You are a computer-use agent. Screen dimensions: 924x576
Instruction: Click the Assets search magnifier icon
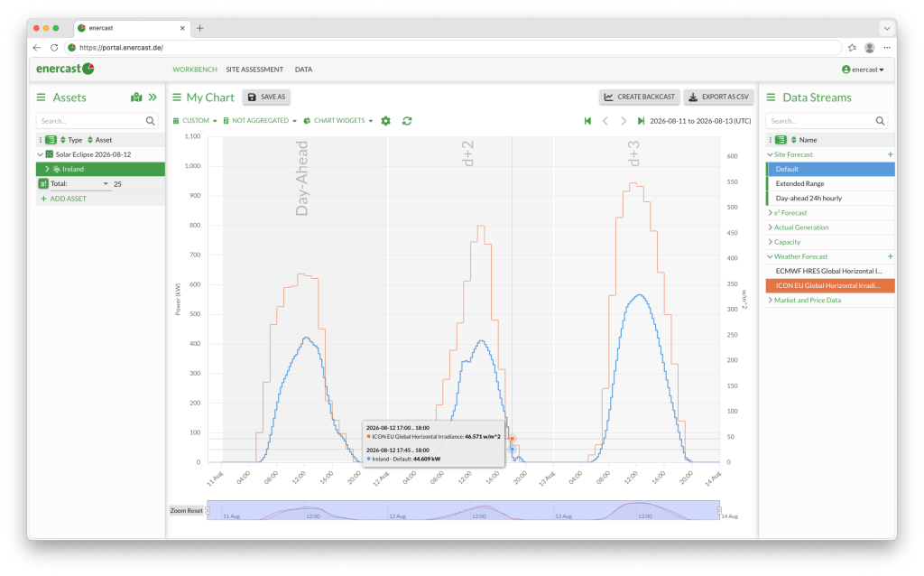(151, 121)
